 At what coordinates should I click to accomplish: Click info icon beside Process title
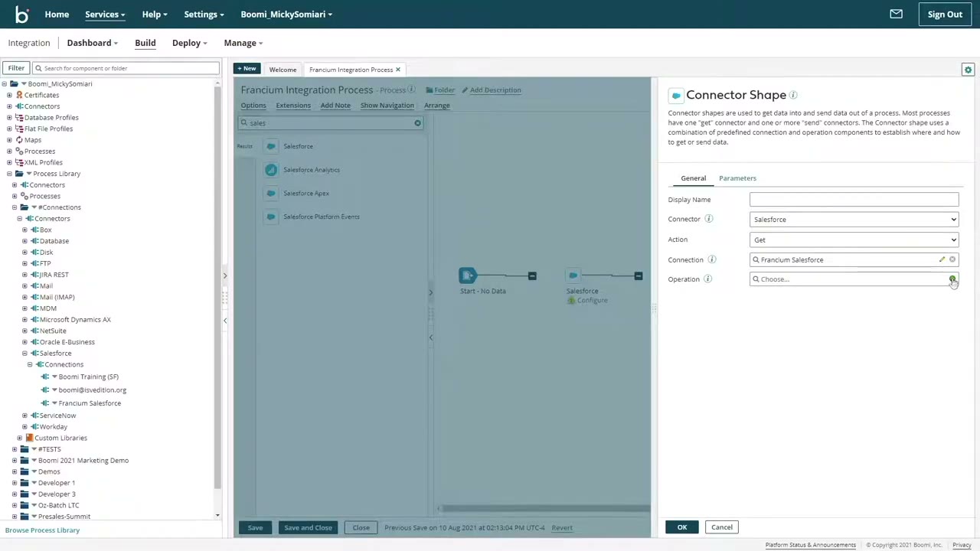(x=411, y=90)
